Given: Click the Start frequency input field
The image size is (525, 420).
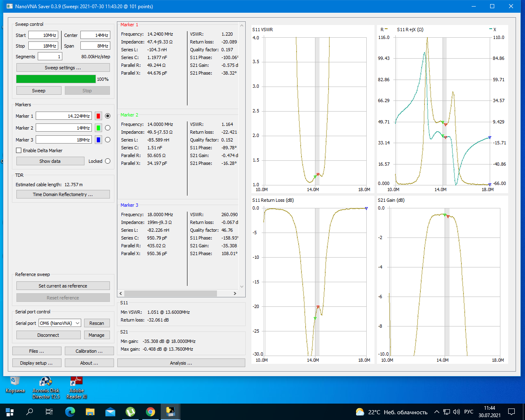Looking at the screenshot, I should 43,35.
